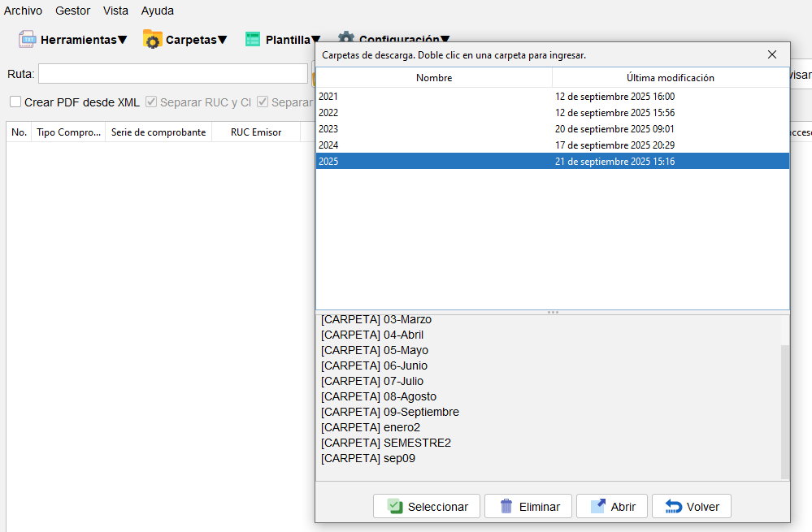Expand the Carpetas dropdown arrow
Screen dimensions: 812x532
[x=222, y=40]
